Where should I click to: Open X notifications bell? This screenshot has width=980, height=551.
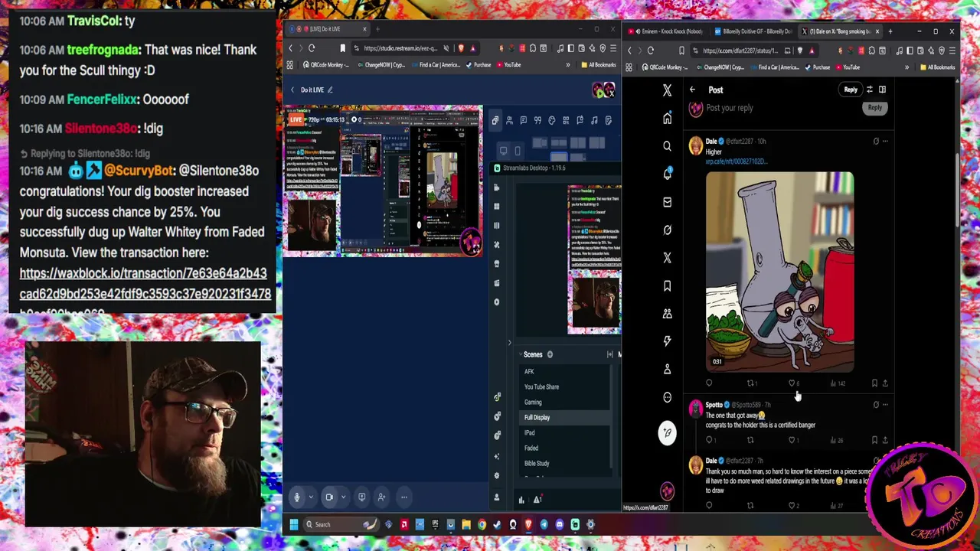667,174
